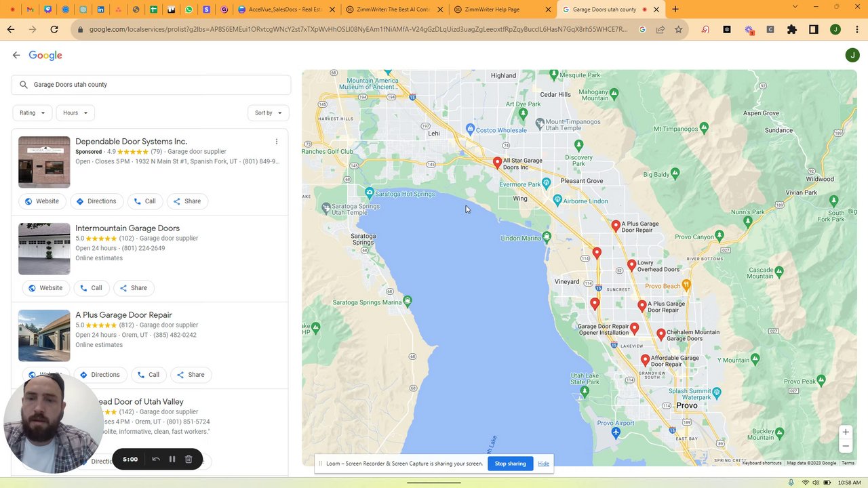Screen dimensions: 868x488
Task: Toggle the Chrome side panel
Action: coord(814,30)
